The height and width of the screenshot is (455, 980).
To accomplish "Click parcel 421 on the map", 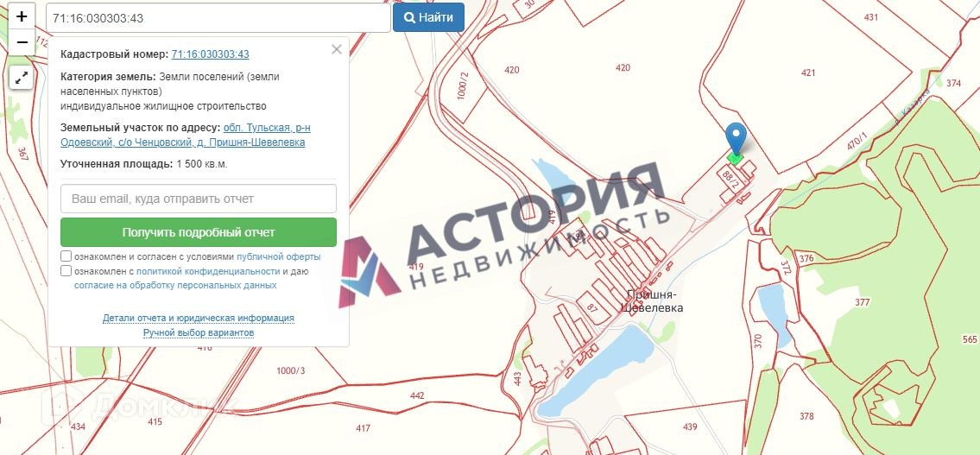I will 808,73.
